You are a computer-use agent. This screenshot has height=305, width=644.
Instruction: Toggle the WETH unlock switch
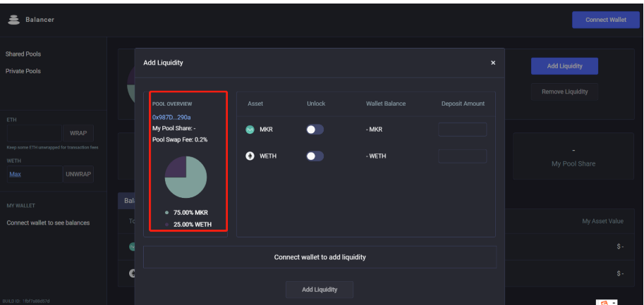click(315, 156)
